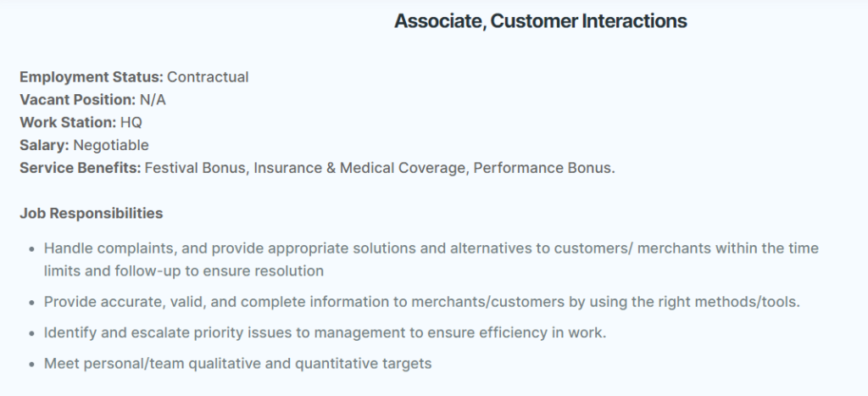868x396 pixels.
Task: Click the 'Associate, Customer Interactions' job title heading
Action: coord(540,21)
